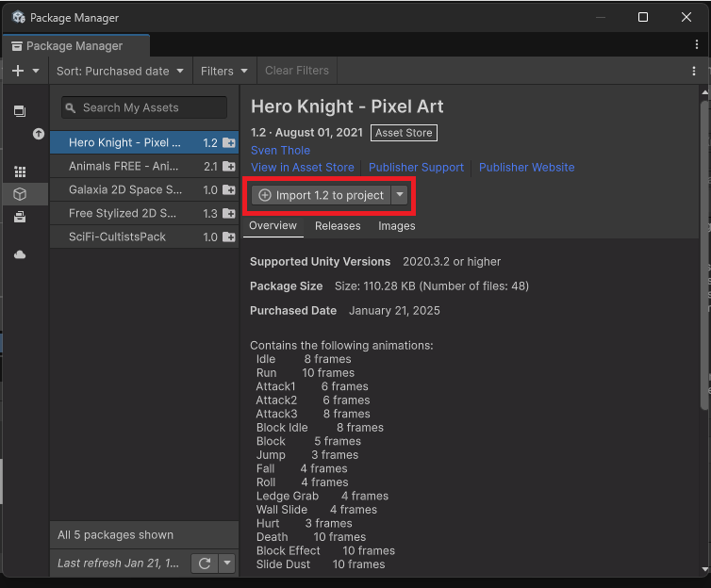This screenshot has width=711, height=588.
Task: Open the Sven Thole publisher link
Action: (x=280, y=151)
